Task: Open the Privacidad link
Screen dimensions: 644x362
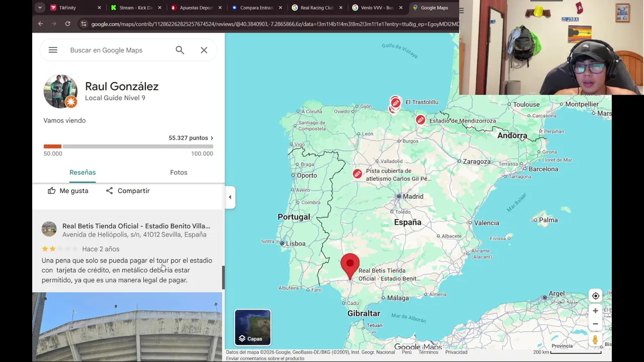Action: click(456, 352)
